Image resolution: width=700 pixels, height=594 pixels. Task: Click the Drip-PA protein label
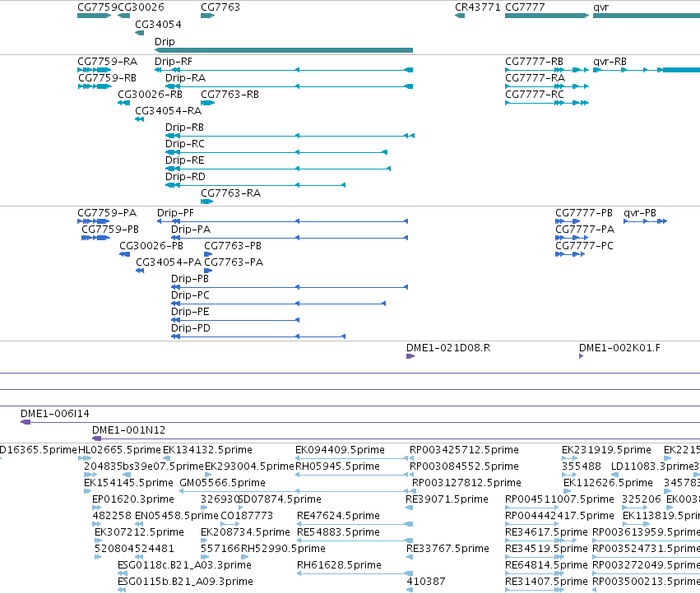(x=191, y=230)
